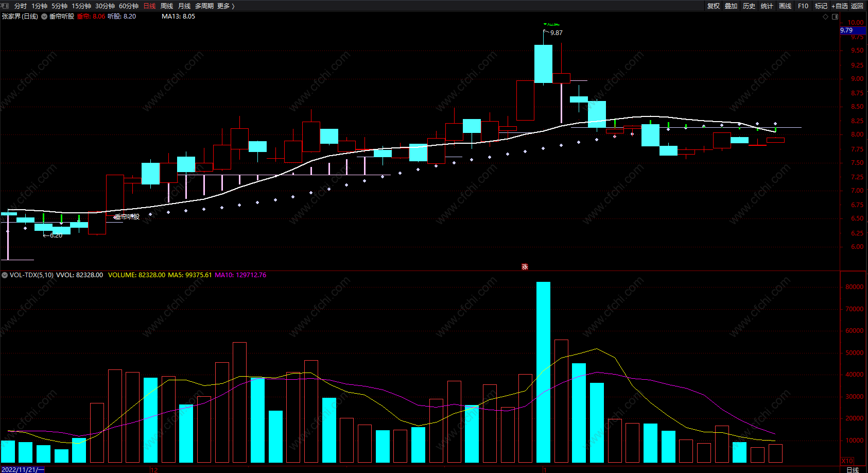Open the 历史 history button
Screen dimensions: 868x473
tap(749, 6)
